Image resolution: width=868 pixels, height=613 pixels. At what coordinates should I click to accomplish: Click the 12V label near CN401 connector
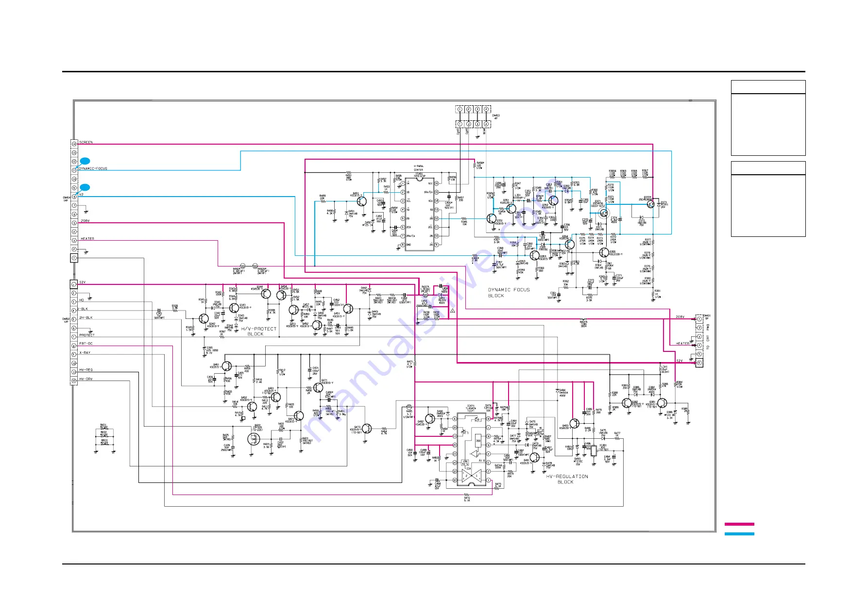tap(679, 361)
